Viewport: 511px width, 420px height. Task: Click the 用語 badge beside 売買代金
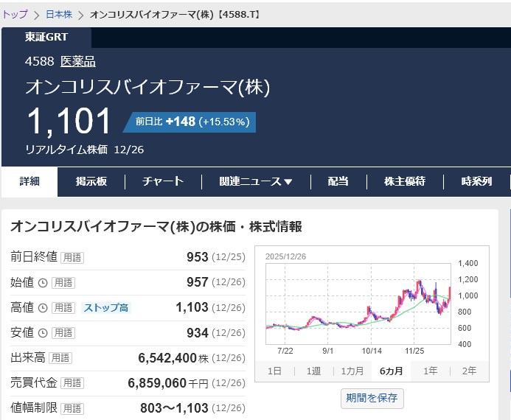point(72,383)
